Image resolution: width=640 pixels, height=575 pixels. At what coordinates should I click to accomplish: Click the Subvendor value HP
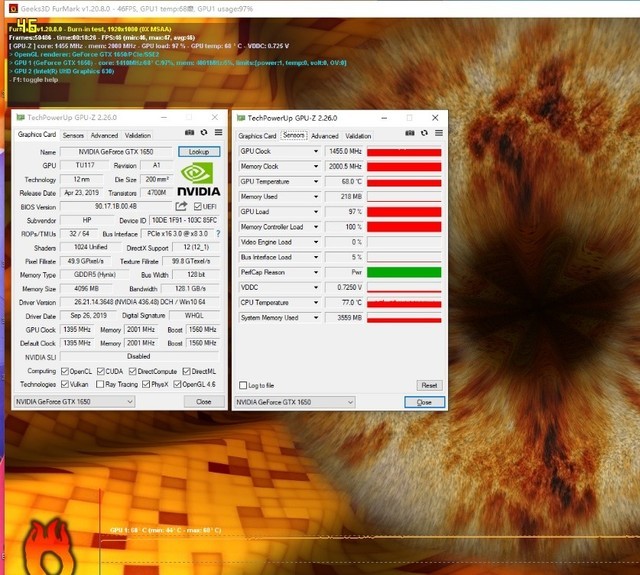point(87,220)
